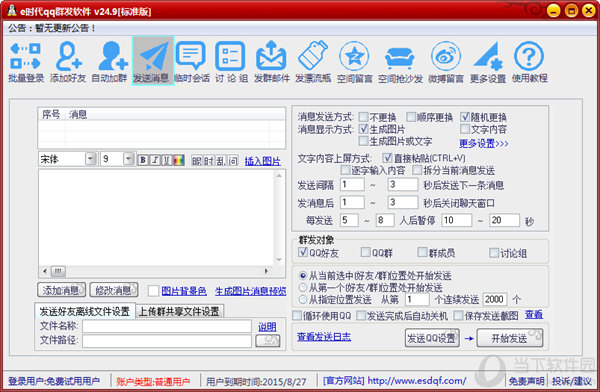Uncheck the QQ好友 target checkbox
This screenshot has height=392, width=600.
pos(303,252)
